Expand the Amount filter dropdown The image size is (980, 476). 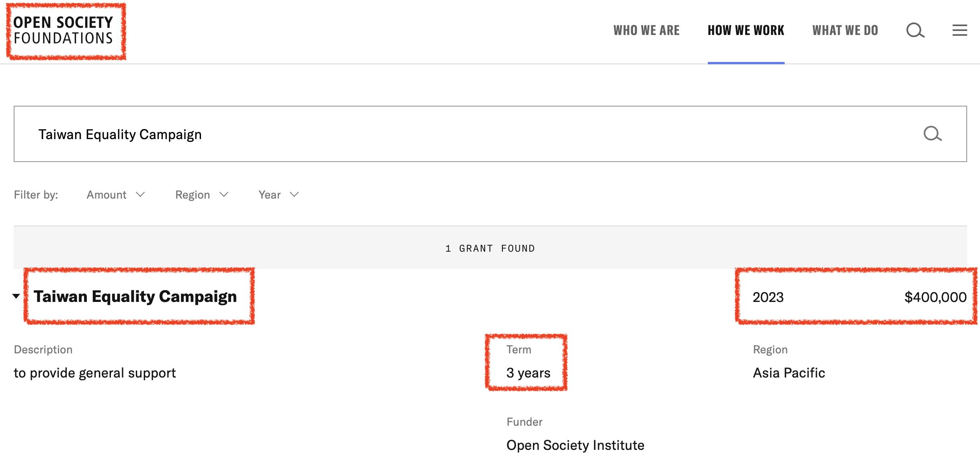[115, 195]
